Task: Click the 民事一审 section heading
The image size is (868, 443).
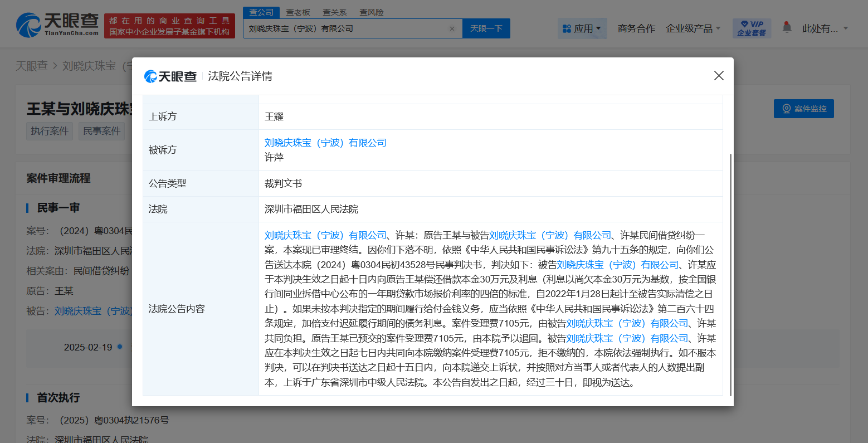Action: click(58, 208)
